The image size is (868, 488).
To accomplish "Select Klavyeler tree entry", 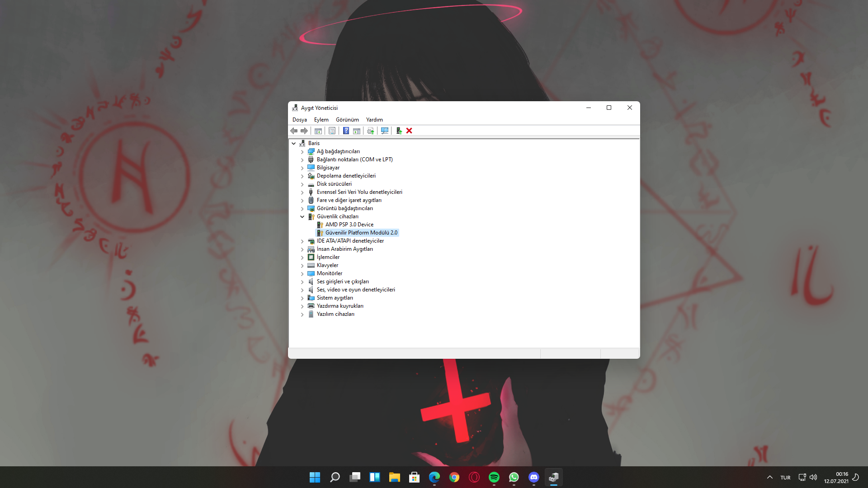I will [327, 265].
